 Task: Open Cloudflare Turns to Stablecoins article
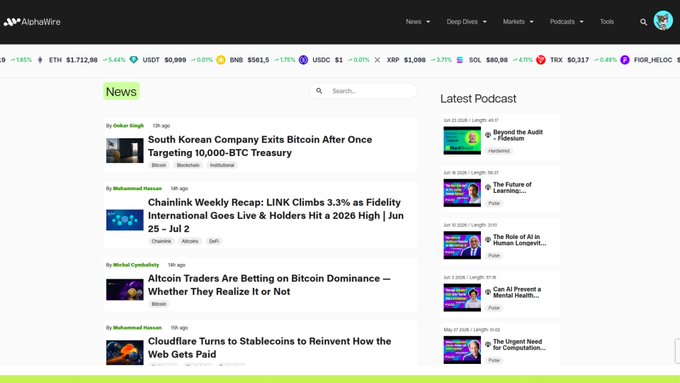point(269,348)
